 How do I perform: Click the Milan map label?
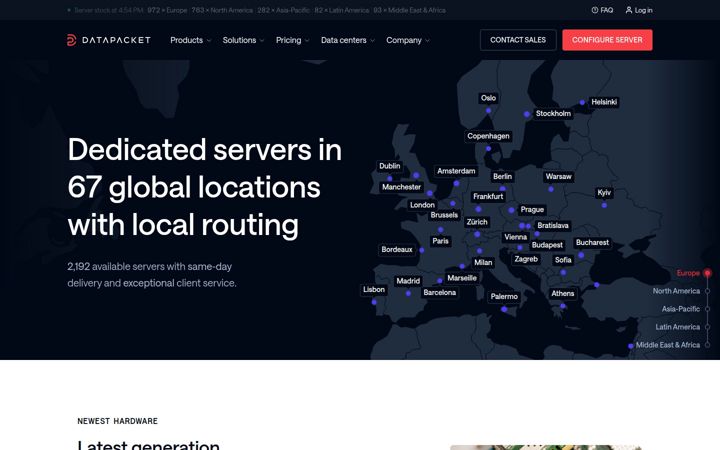click(483, 263)
